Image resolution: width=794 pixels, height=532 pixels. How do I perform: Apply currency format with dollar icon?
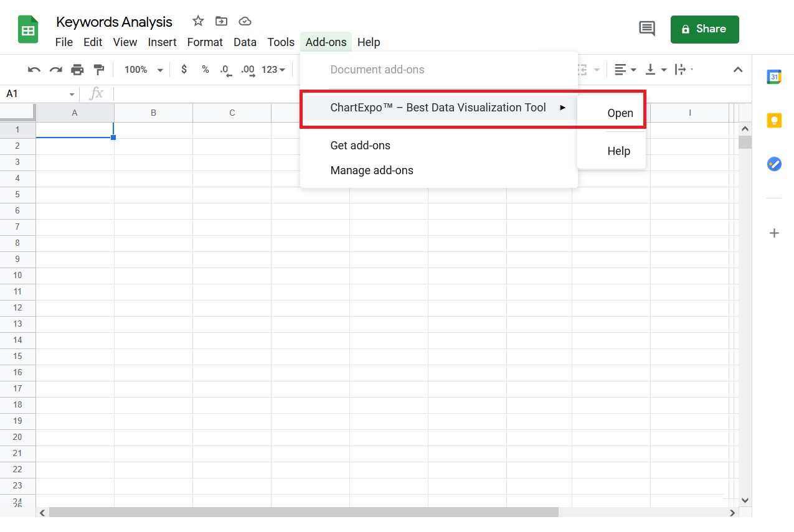(x=184, y=70)
